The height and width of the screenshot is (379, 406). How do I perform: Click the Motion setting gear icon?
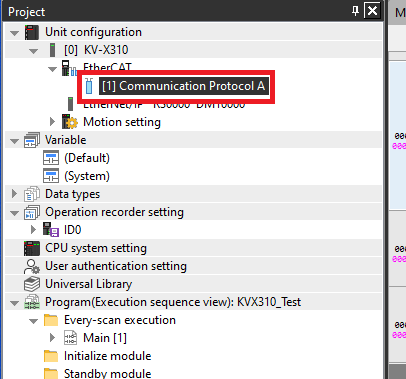pyautogui.click(x=70, y=122)
